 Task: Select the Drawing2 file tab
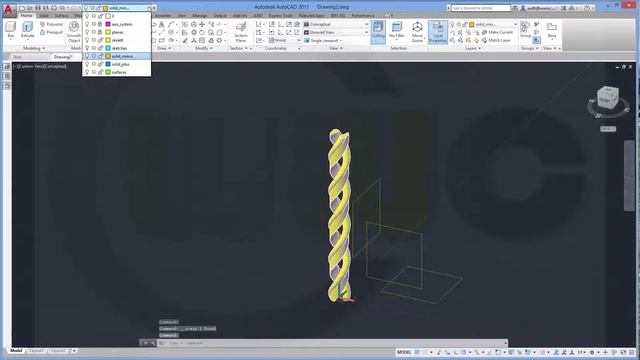pos(63,57)
